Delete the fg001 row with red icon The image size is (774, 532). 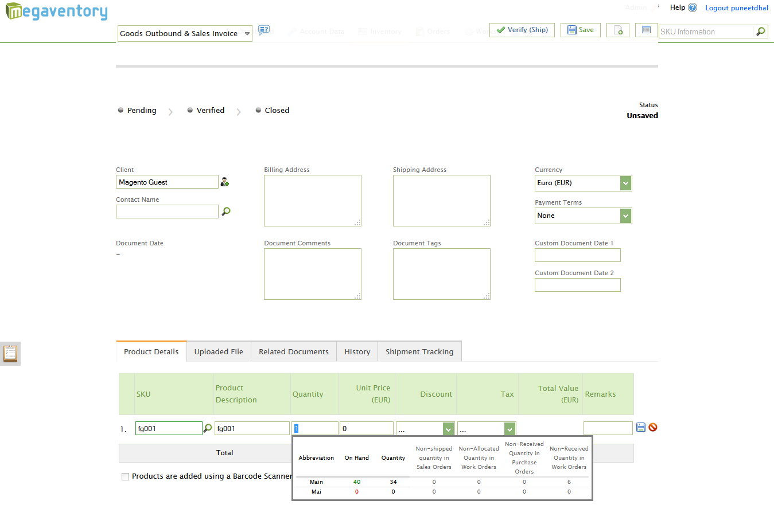point(653,427)
